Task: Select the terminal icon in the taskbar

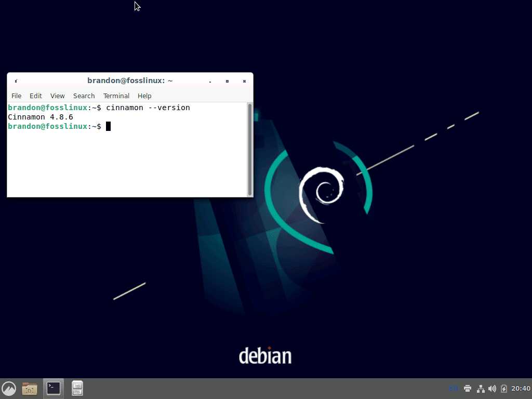Action: [54, 389]
